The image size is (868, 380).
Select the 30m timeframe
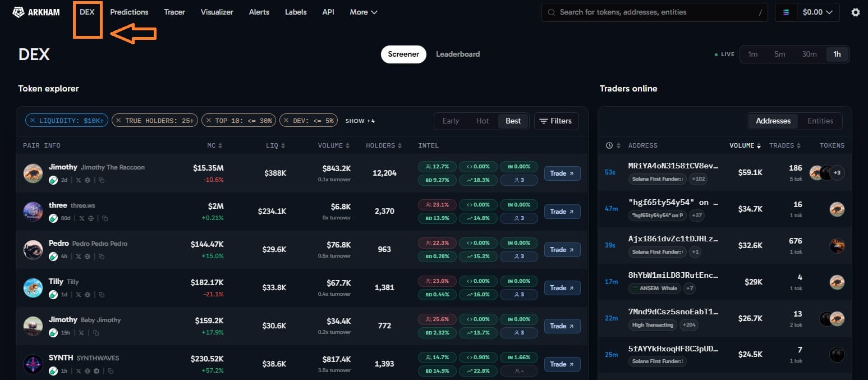(x=809, y=54)
